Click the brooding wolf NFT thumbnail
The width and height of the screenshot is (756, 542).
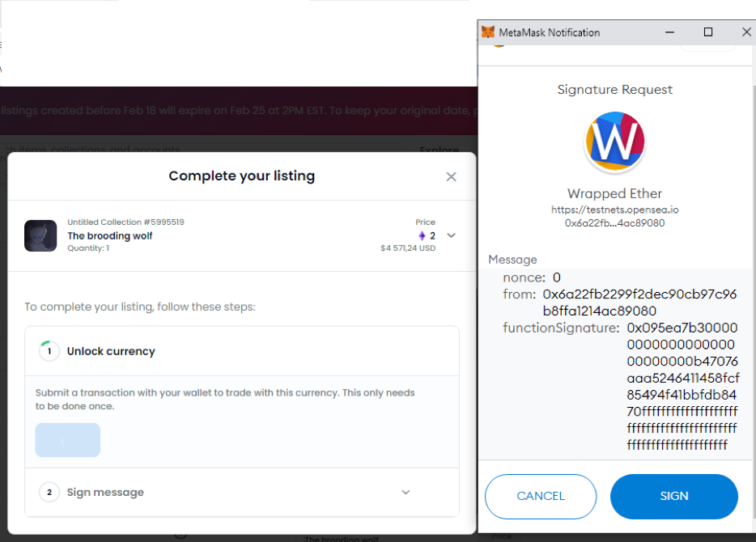[x=40, y=235]
